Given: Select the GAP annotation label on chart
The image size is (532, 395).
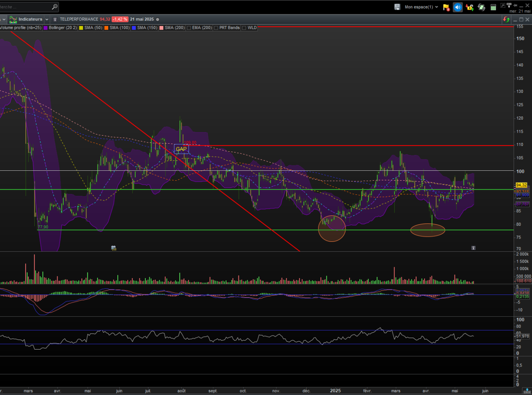Looking at the screenshot, I should [x=181, y=149].
